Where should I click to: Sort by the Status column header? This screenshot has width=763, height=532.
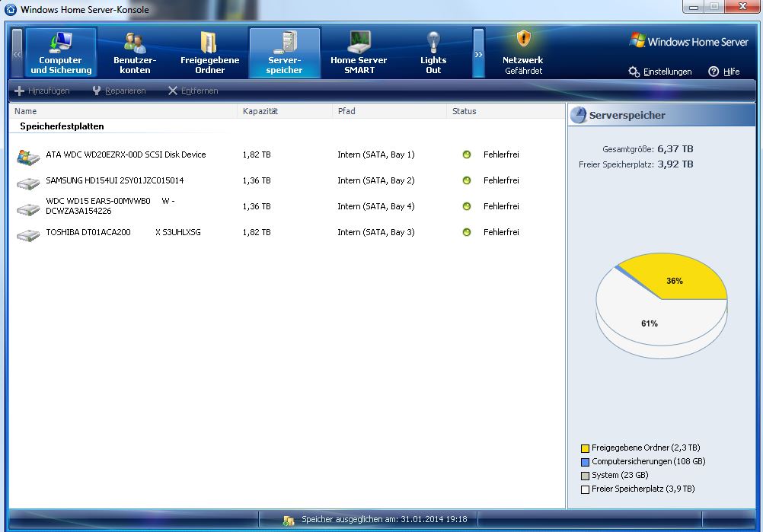coord(506,111)
